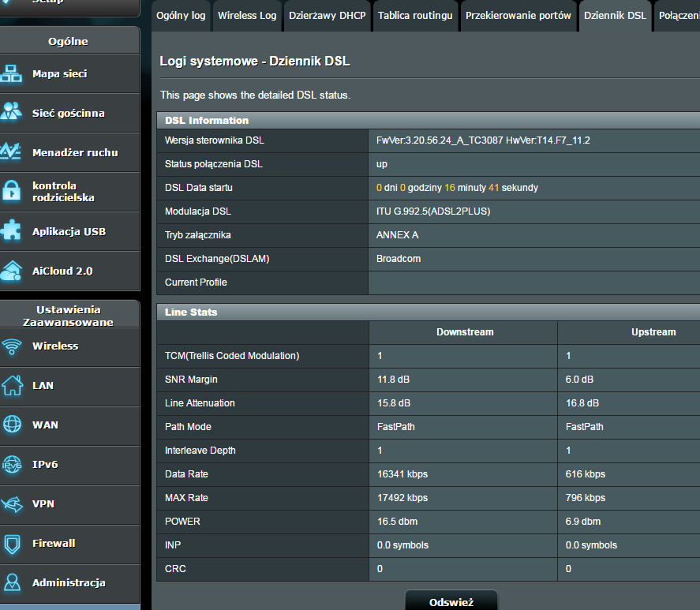
Task: Click the downstream POWER 16.5 dbm
Action: click(x=397, y=521)
